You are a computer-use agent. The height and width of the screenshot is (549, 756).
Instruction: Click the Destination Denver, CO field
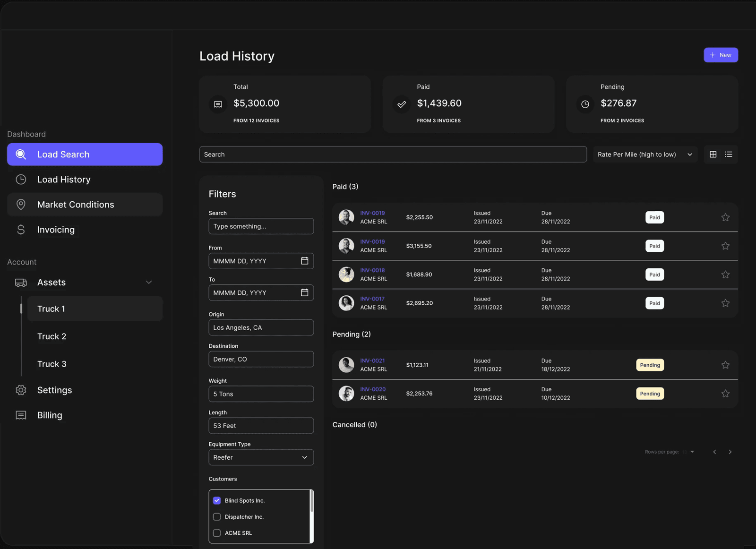point(261,359)
